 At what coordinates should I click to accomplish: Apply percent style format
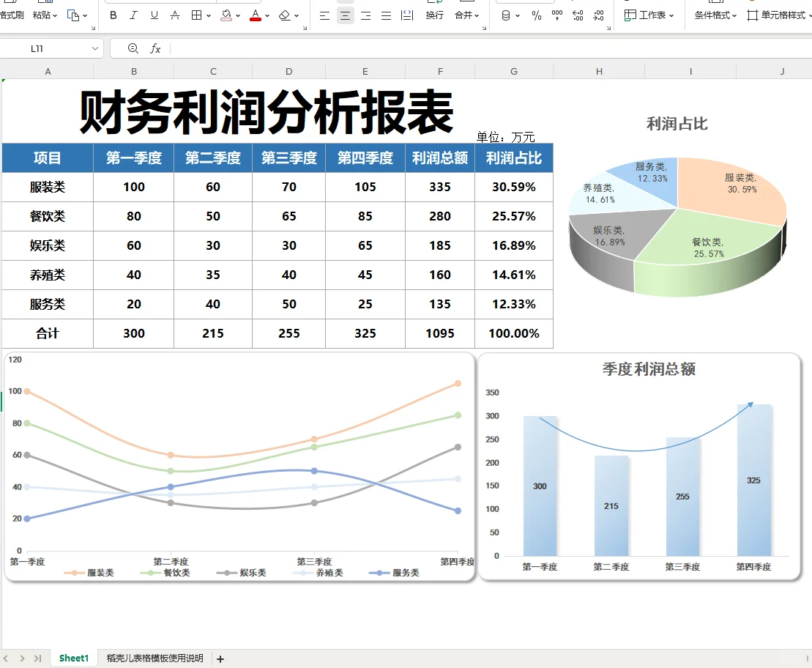tap(537, 15)
